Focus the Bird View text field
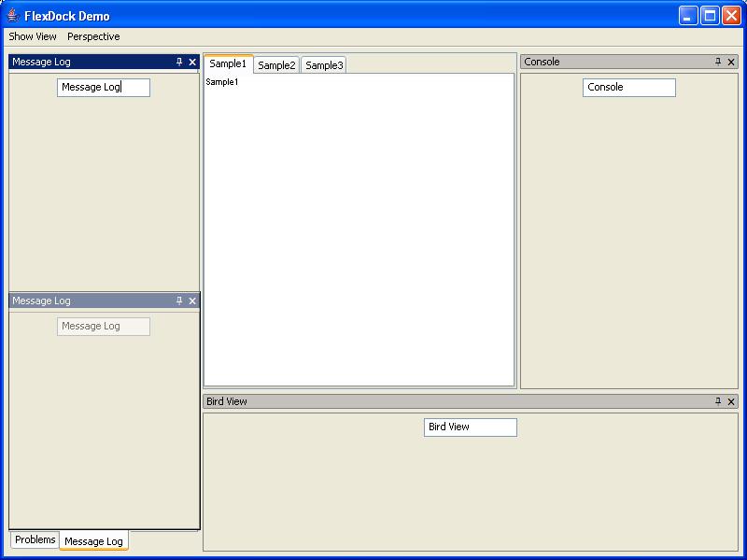Image resolution: width=747 pixels, height=560 pixels. click(x=470, y=427)
